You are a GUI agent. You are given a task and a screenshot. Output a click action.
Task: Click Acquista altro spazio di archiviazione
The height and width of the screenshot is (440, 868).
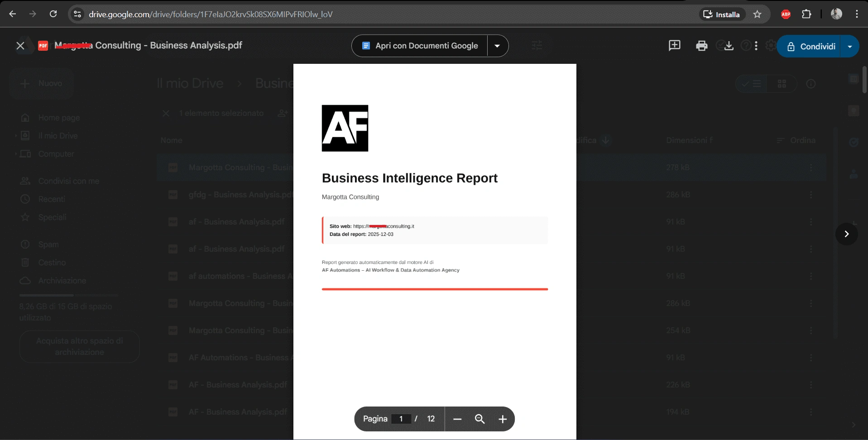click(x=79, y=346)
